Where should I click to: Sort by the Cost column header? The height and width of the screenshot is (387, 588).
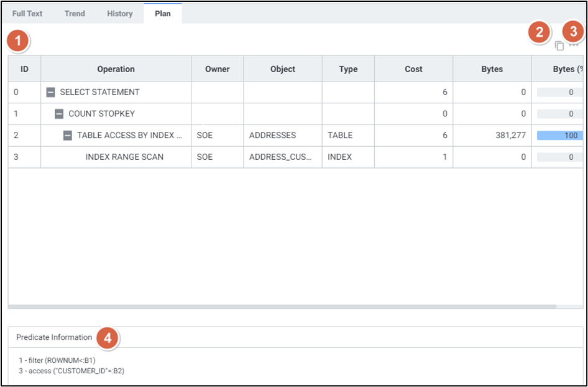coord(413,69)
